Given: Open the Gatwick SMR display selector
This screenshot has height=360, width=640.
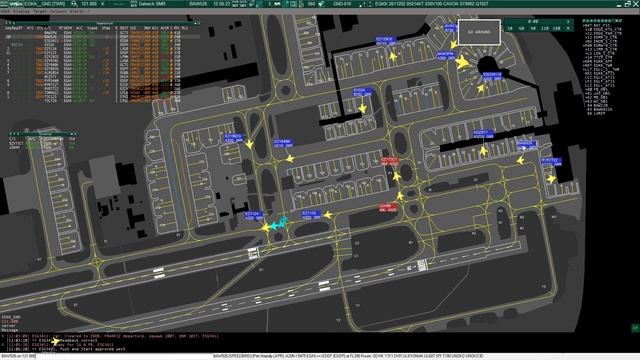Looking at the screenshot, I should (152, 4).
